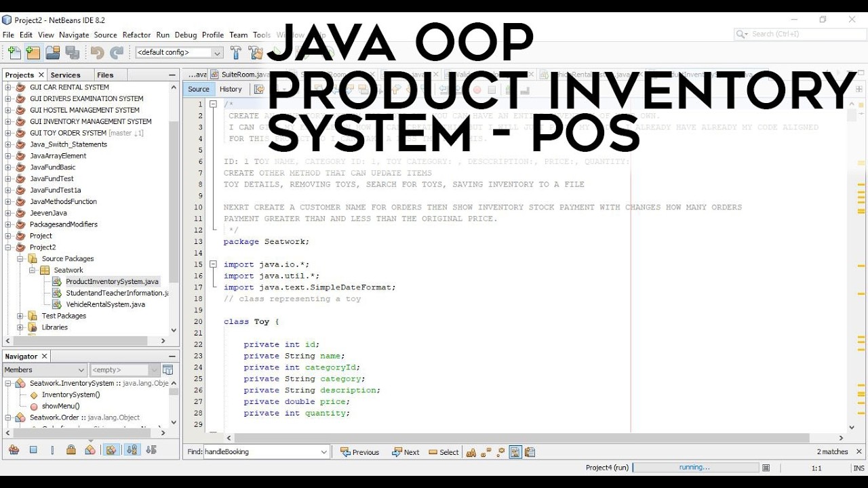Close the Find bar with X

(x=861, y=451)
